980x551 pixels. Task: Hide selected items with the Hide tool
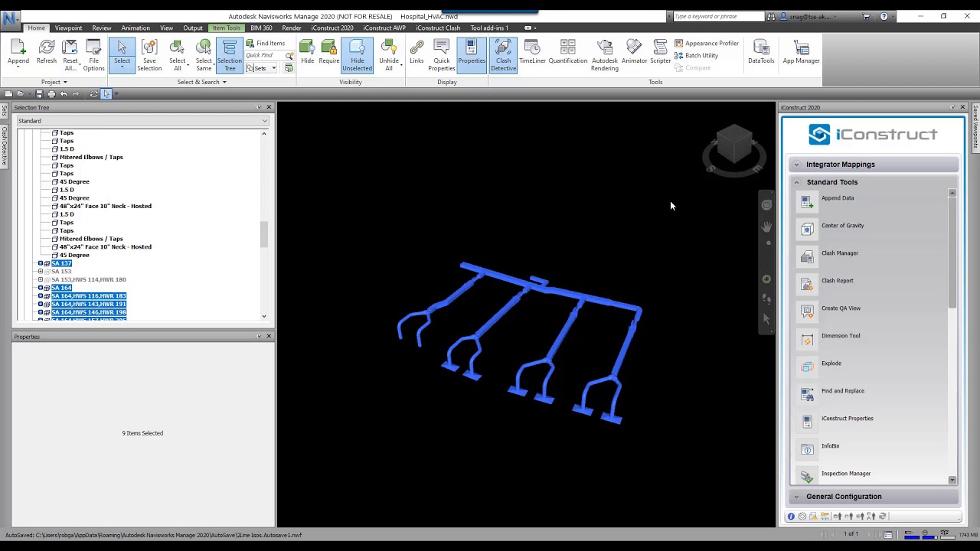(307, 51)
